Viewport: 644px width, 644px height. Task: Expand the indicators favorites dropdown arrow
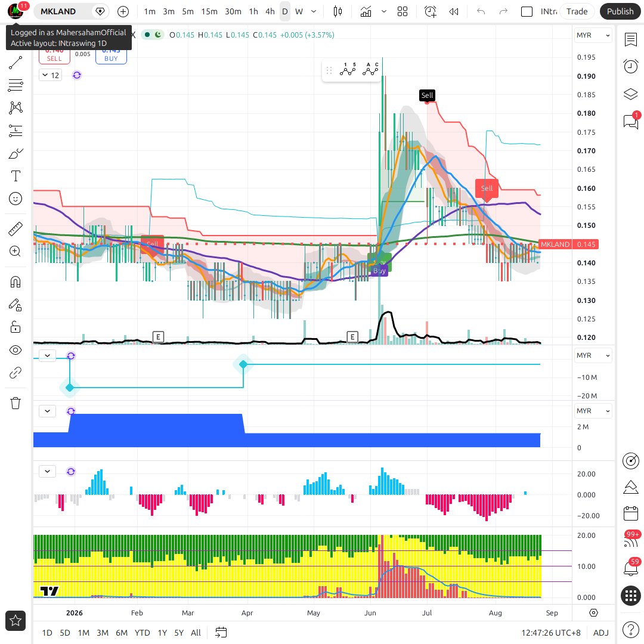tap(384, 11)
